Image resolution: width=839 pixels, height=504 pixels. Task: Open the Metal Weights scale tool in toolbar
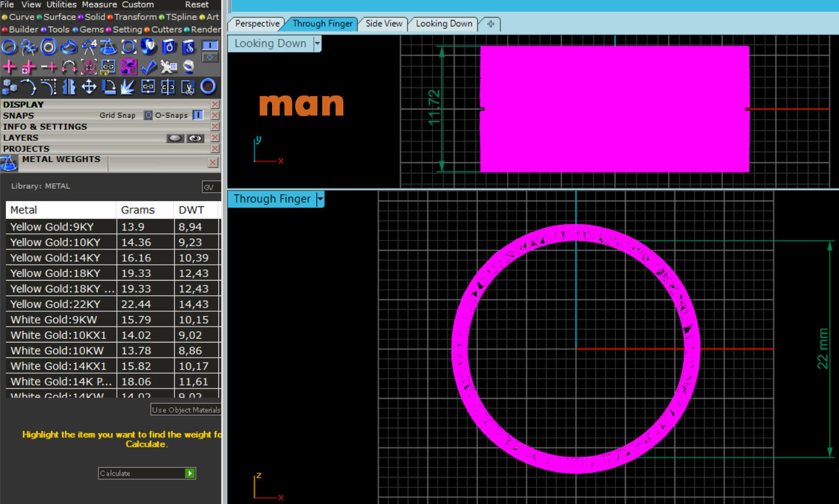pyautogui.click(x=109, y=47)
